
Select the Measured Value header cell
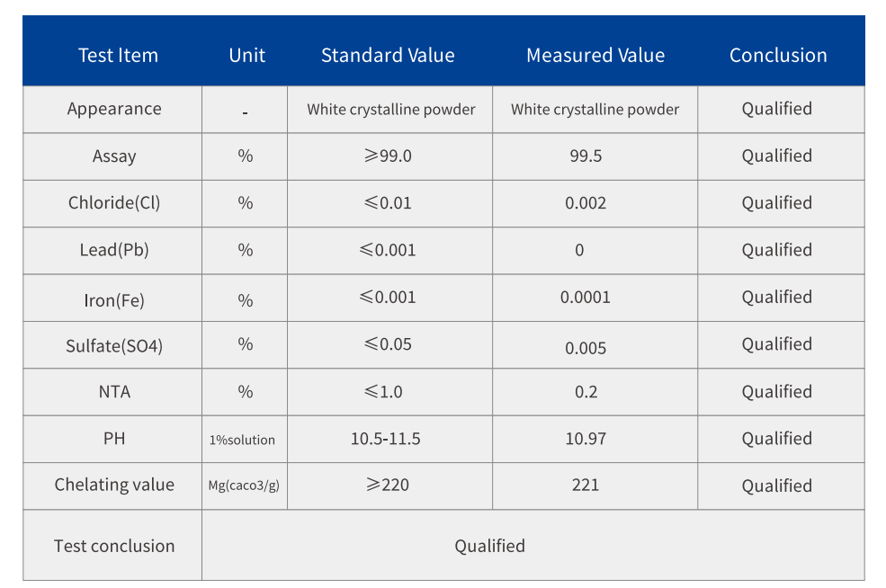click(x=595, y=56)
